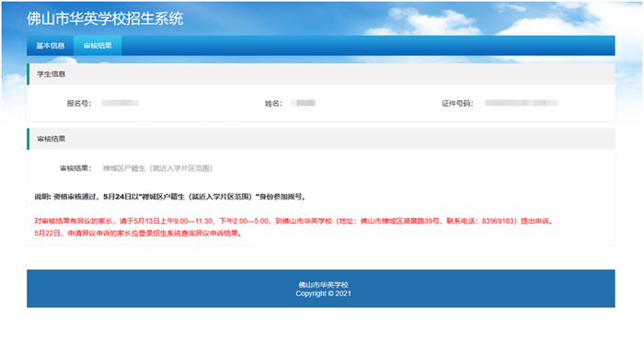Click the 审核结果 field label
The width and height of the screenshot is (644, 342).
pos(75,168)
